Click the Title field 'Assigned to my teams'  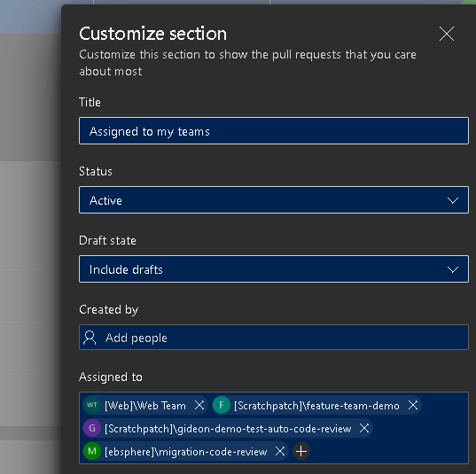274,131
